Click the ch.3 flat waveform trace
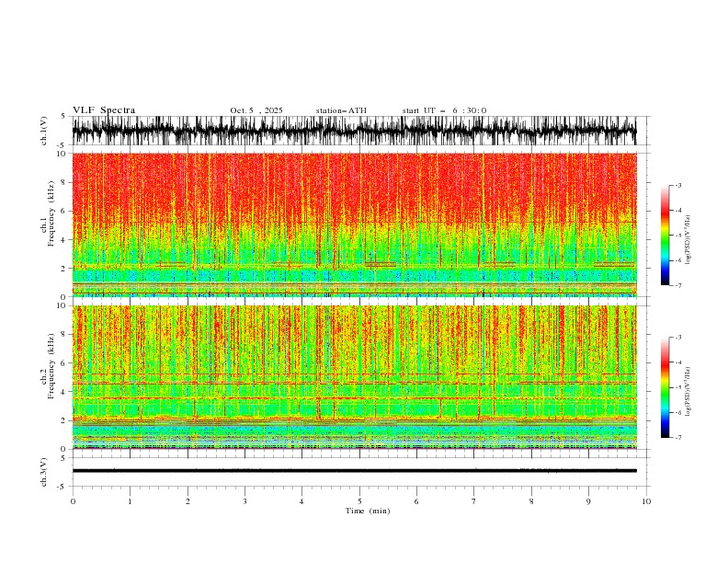728x563 pixels. (354, 471)
